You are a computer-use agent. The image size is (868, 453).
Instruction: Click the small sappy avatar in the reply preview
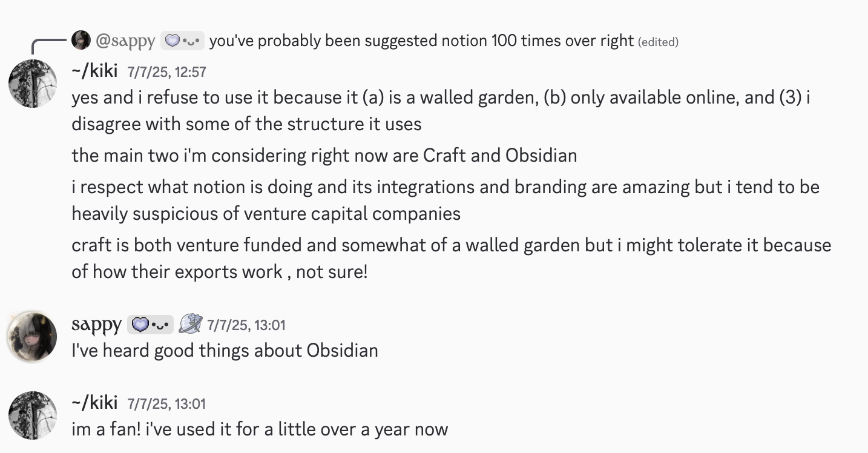click(81, 41)
